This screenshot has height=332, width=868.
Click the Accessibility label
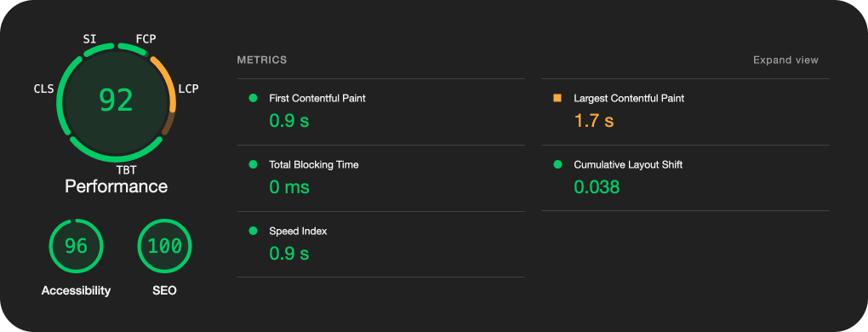(x=76, y=290)
